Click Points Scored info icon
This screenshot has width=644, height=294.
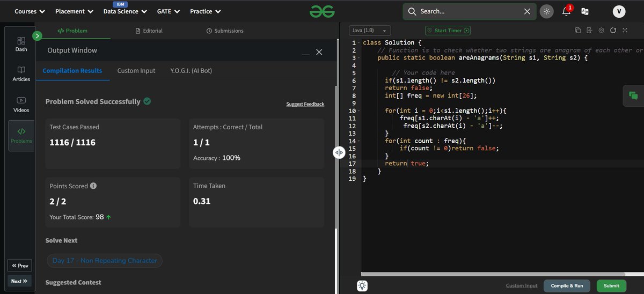(x=93, y=186)
